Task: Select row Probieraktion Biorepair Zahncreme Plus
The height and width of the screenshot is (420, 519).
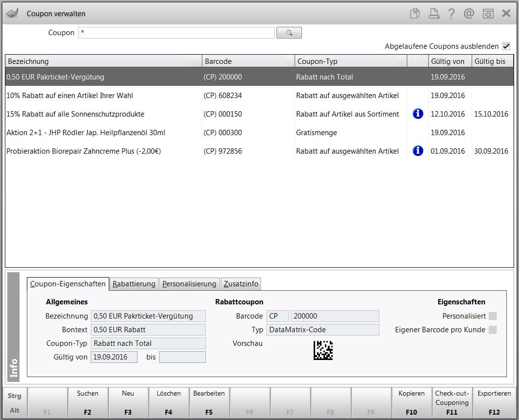Action: (259, 151)
